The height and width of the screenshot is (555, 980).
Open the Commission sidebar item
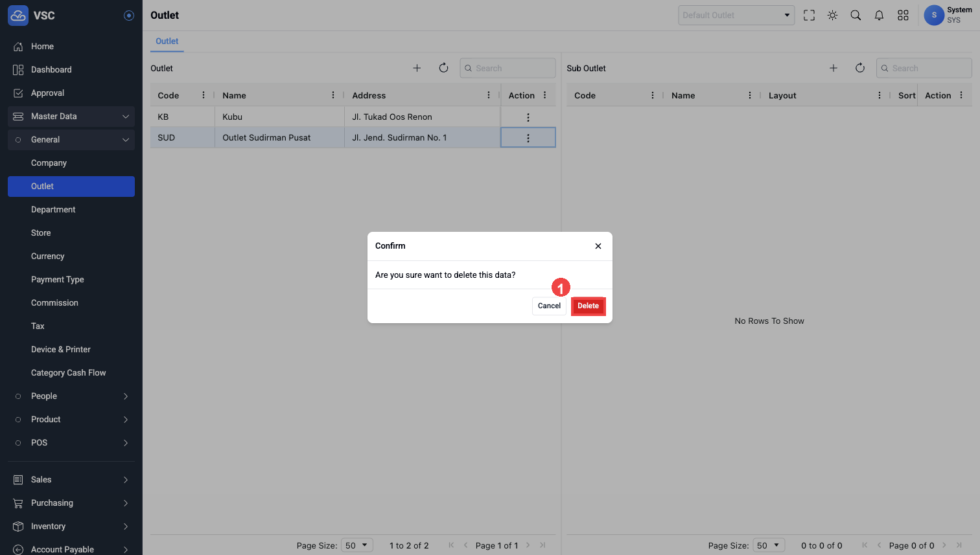(71, 303)
